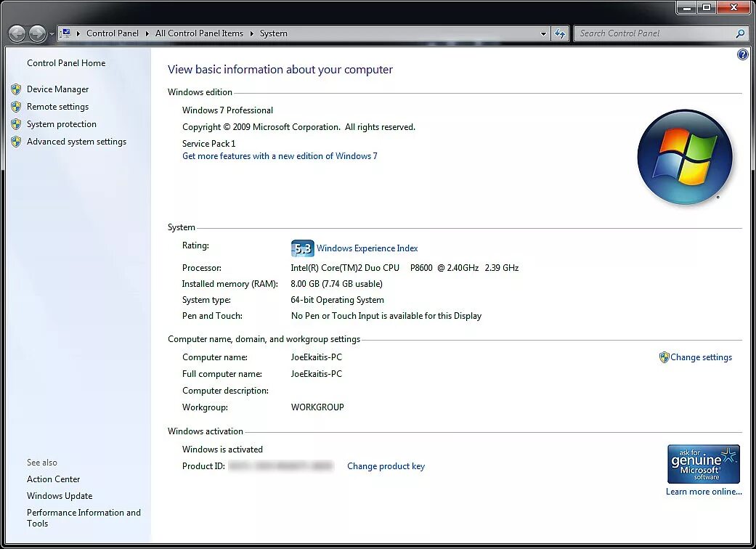Expand arrow after All Control Panel Items
756x549 pixels.
click(252, 33)
